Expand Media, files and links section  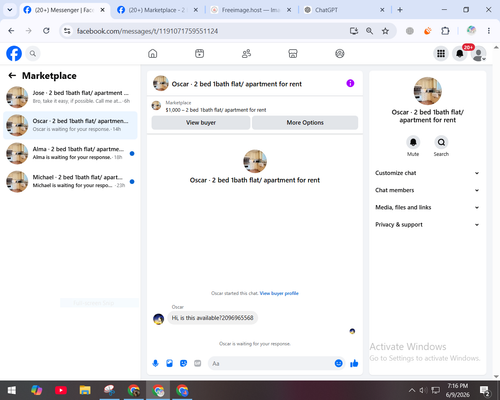coord(427,207)
